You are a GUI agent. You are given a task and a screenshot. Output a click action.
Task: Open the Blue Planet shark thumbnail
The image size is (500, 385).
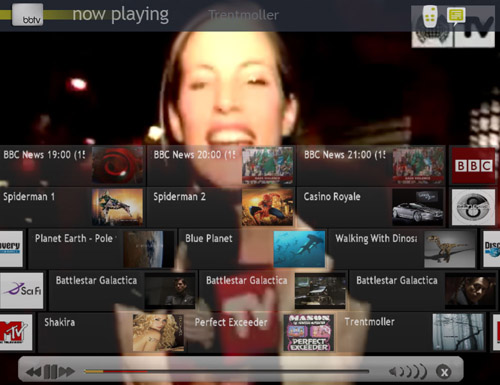click(x=299, y=249)
